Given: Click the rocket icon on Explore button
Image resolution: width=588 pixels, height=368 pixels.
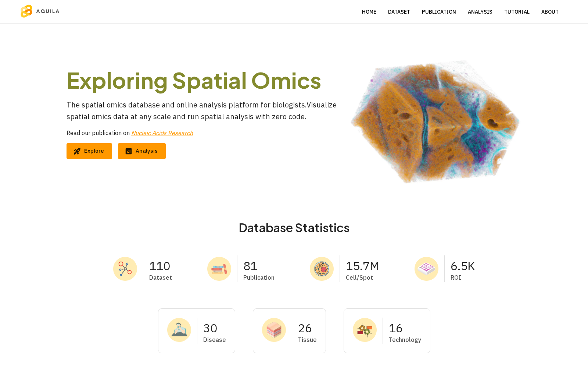Looking at the screenshot, I should click(77, 151).
